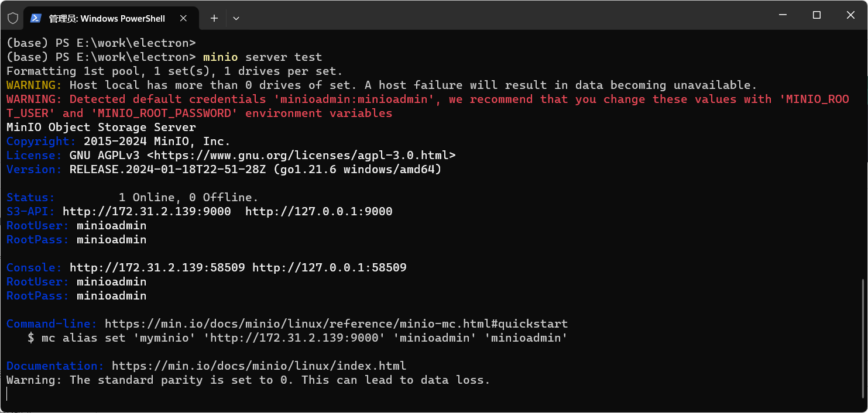Expand the new-tab profile dropdown chevron
The image size is (868, 413).
(236, 18)
